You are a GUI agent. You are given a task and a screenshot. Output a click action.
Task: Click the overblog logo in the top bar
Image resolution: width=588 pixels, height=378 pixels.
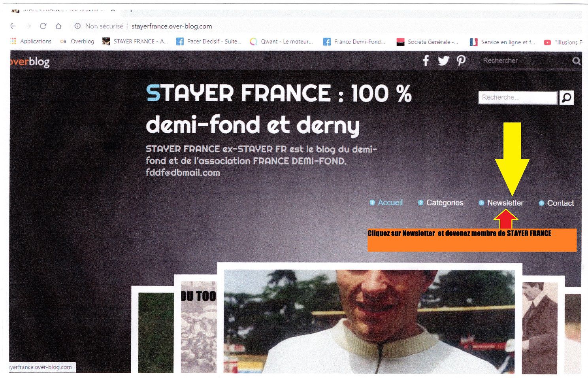pyautogui.click(x=30, y=62)
